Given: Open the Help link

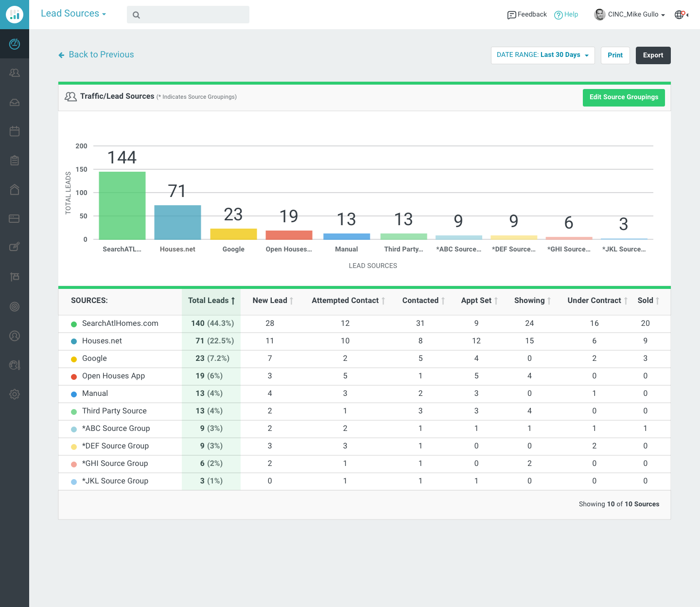Looking at the screenshot, I should [571, 15].
